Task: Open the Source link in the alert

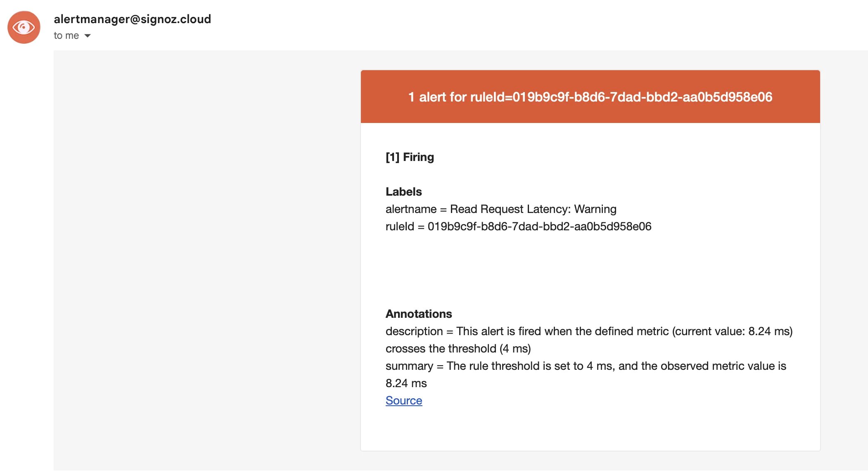Action: 403,400
